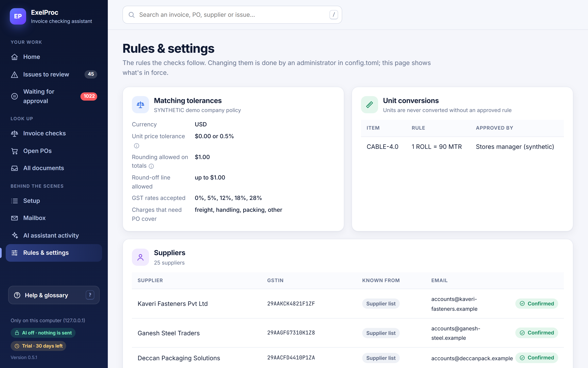Click the AI off nothing is sent badge
588x368 pixels.
(x=43, y=333)
